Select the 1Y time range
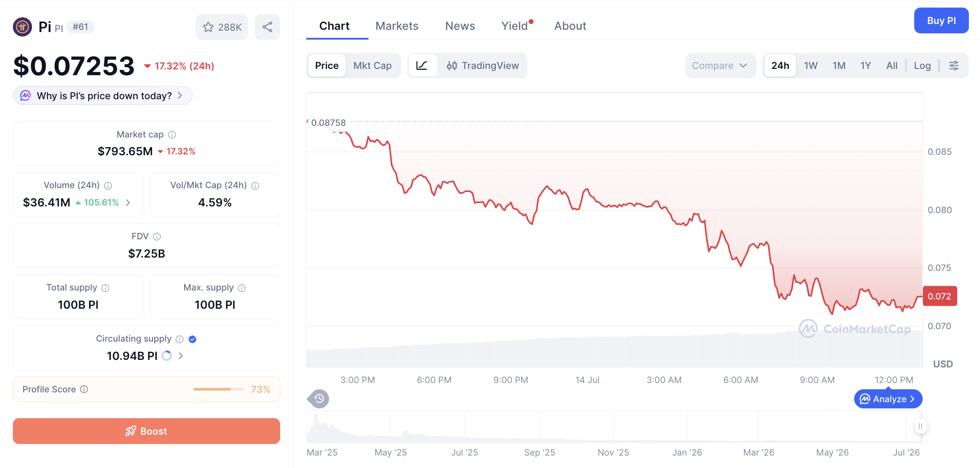 pyautogui.click(x=866, y=65)
